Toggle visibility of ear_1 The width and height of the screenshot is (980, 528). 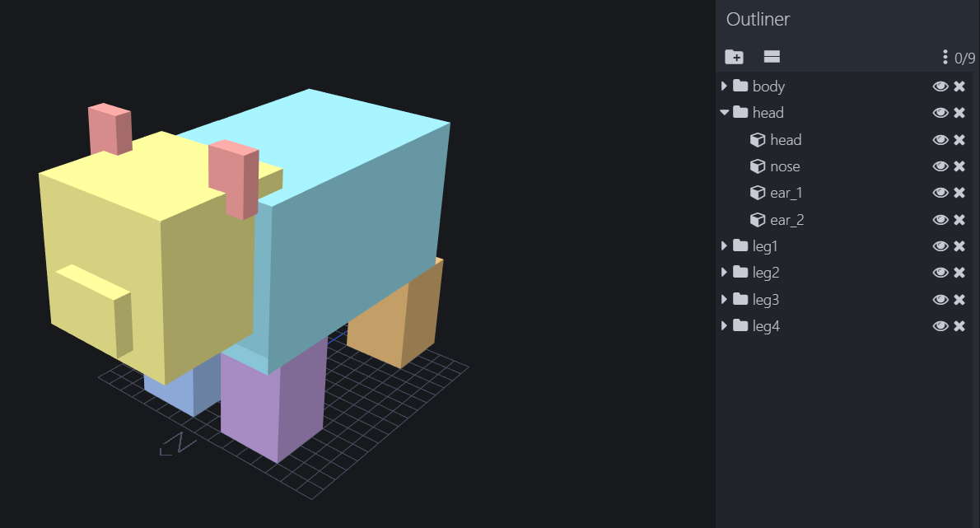coord(940,193)
